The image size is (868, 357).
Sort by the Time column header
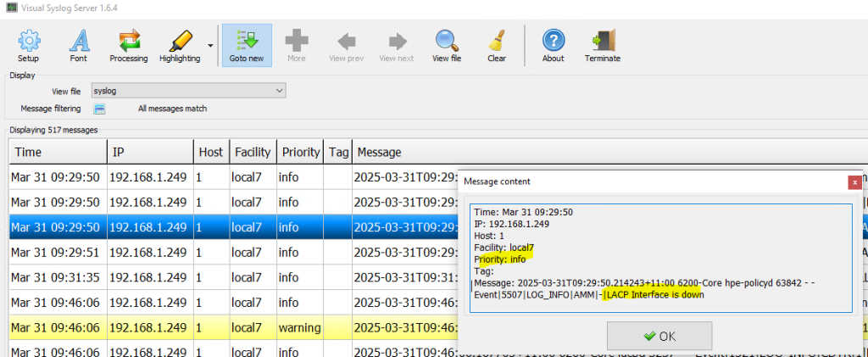56,153
